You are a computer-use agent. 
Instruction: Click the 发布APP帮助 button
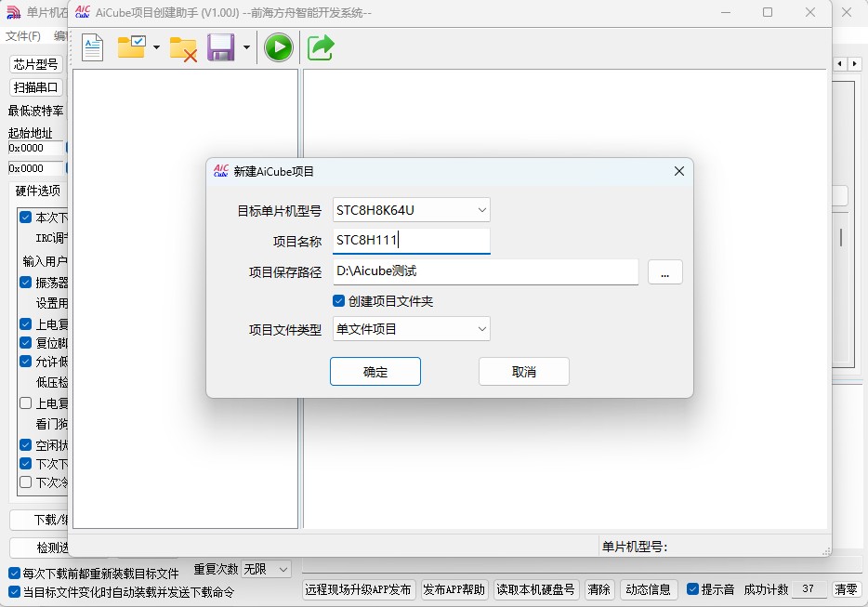pyautogui.click(x=454, y=589)
